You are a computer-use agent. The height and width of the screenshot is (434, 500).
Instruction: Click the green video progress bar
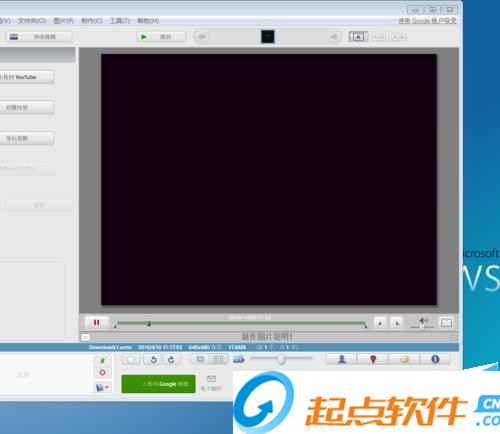[x=241, y=323]
